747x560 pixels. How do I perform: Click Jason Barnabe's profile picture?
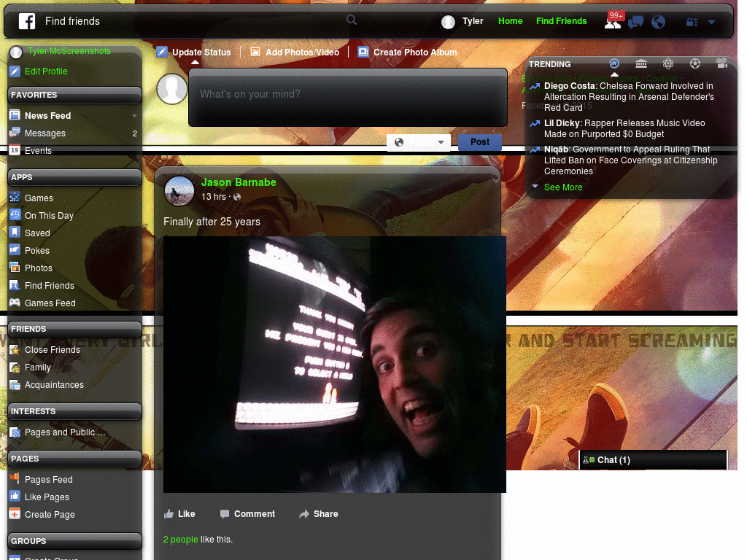click(x=179, y=190)
